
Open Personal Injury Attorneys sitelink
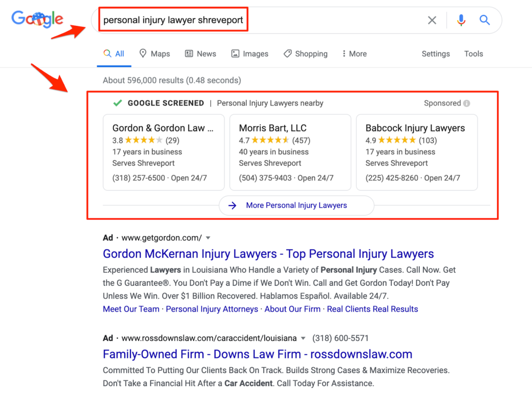point(212,309)
